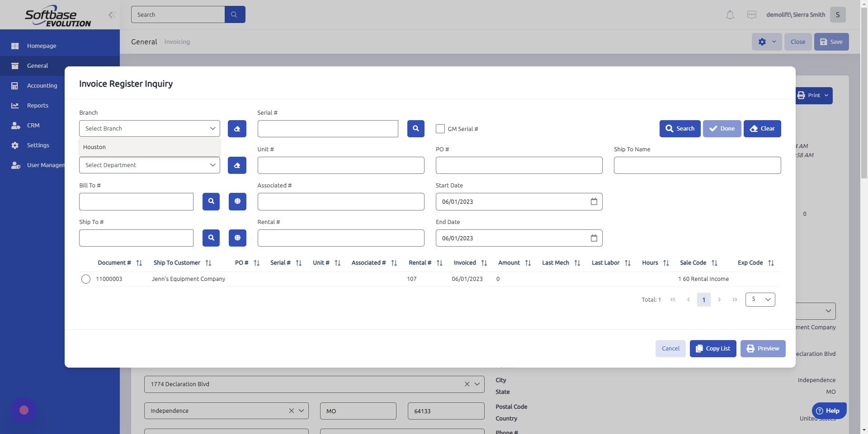Viewport: 868px width, 434px height.
Task: Click the Serial # magnifier lookup icon
Action: pyautogui.click(x=415, y=129)
